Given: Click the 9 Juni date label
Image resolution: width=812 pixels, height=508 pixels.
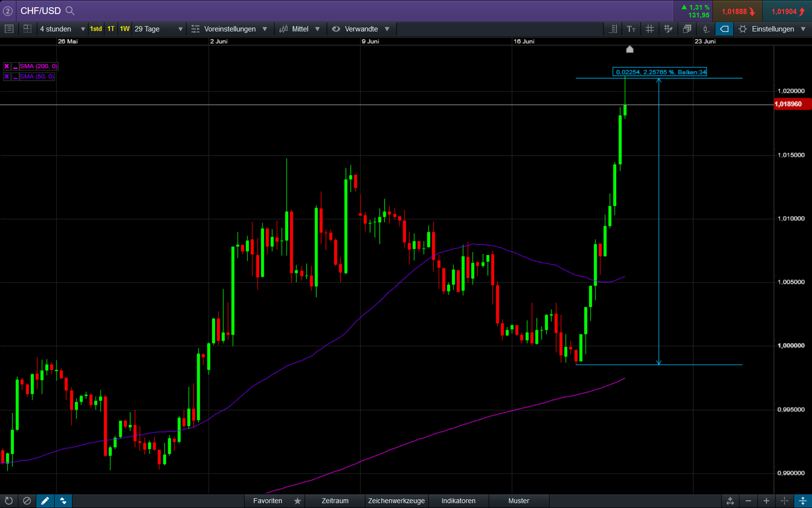Looking at the screenshot, I should (x=370, y=41).
